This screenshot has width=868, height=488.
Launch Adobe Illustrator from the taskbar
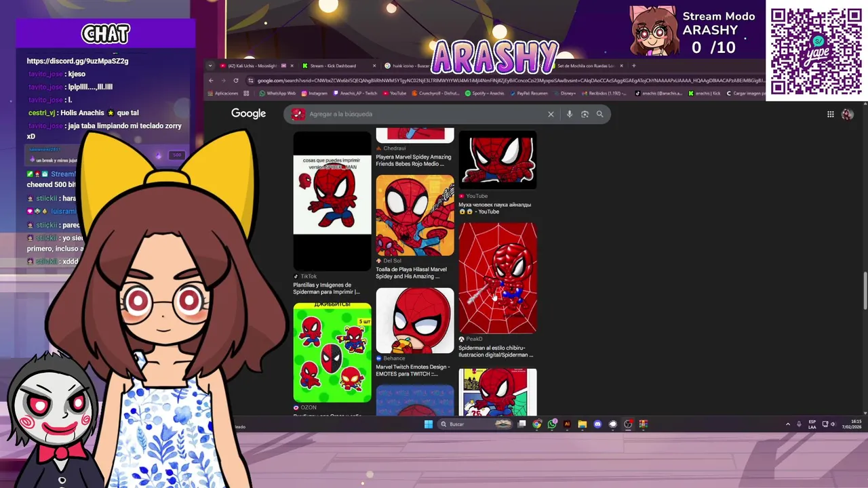567,424
